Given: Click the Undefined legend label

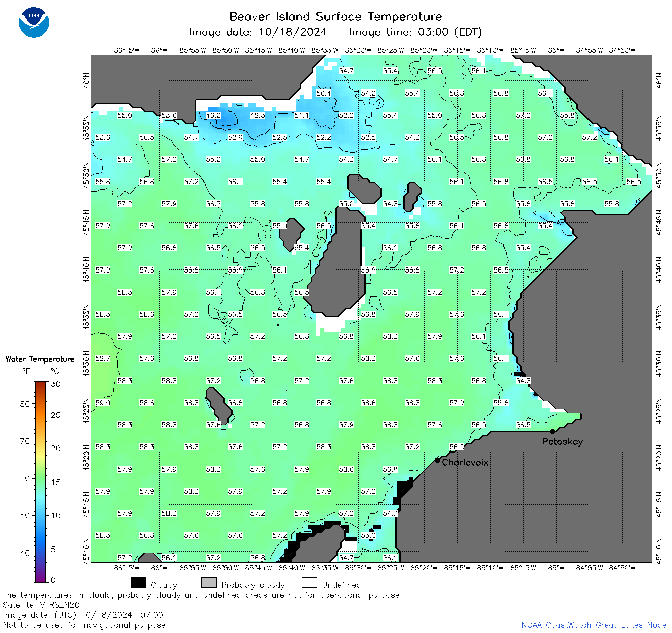Looking at the screenshot, I should tap(342, 585).
